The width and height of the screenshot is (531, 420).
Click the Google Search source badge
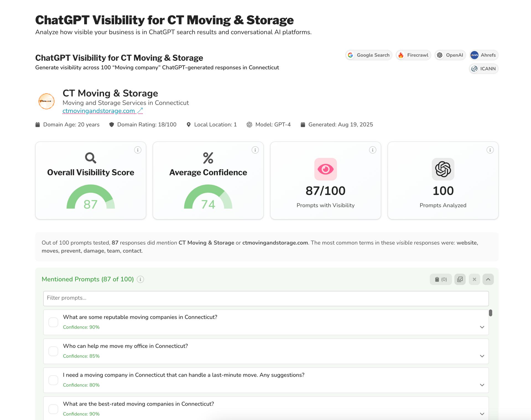click(369, 55)
